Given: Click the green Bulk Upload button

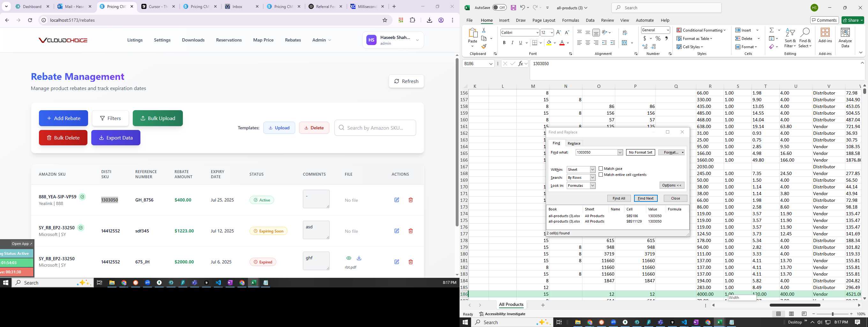Looking at the screenshot, I should [158, 118].
